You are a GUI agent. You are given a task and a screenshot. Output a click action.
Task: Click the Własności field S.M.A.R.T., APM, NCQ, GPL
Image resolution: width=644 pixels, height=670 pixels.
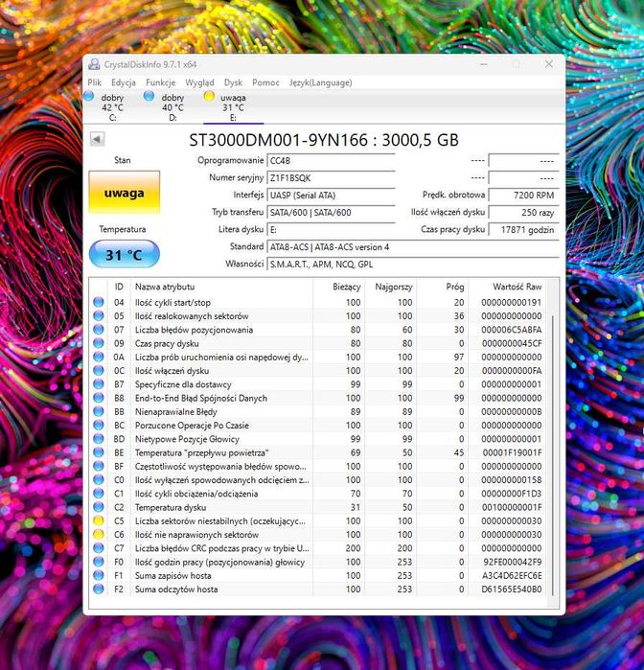coord(413,264)
